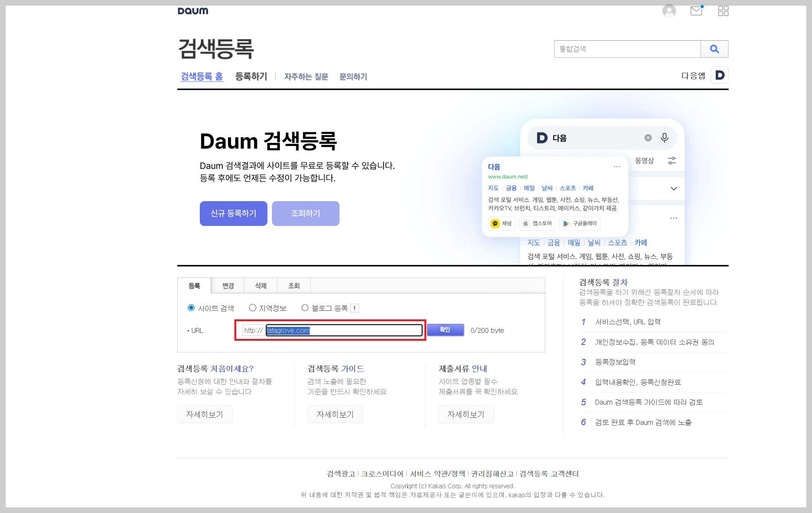This screenshot has height=513, width=812.
Task: Open 자주하는 질문 menu link
Action: point(306,77)
